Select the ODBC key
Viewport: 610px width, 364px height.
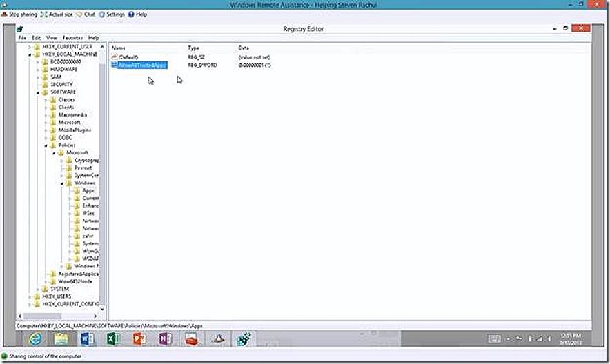point(65,137)
